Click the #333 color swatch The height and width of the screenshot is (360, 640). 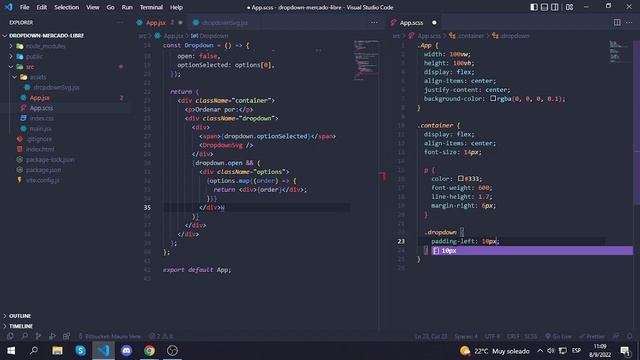460,179
